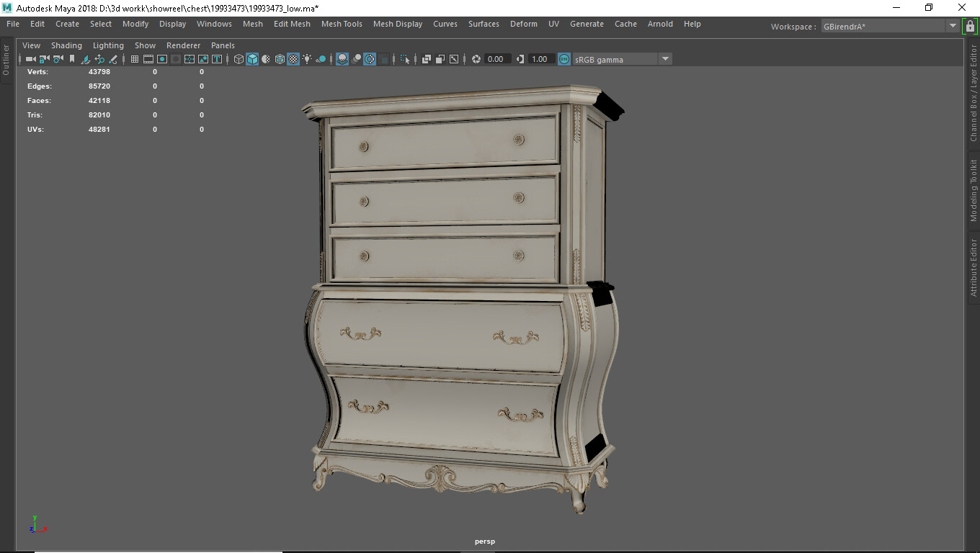Open the sRGB gamma view transform dropdown
The height and width of the screenshot is (553, 980).
[664, 58]
